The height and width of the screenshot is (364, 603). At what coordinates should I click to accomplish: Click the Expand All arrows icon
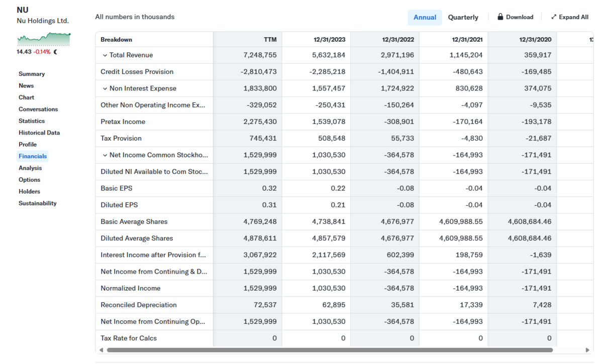tap(554, 17)
